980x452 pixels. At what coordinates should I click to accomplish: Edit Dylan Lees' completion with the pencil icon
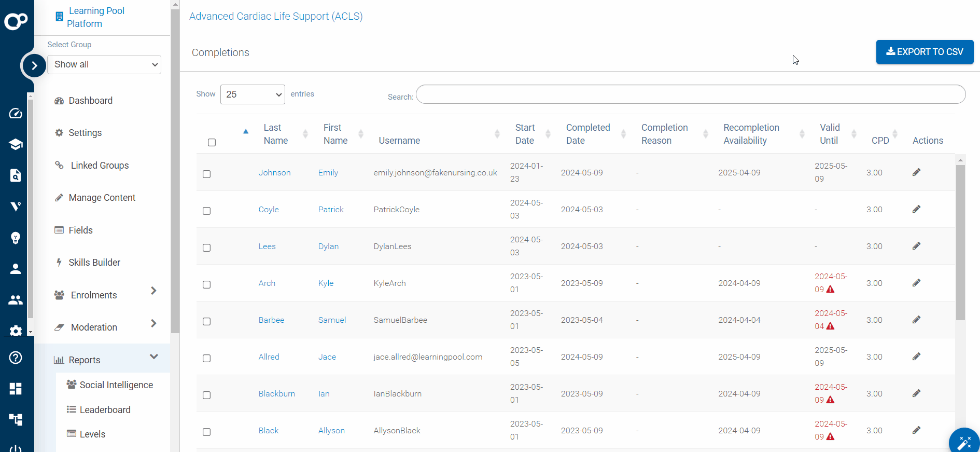pyautogui.click(x=917, y=246)
